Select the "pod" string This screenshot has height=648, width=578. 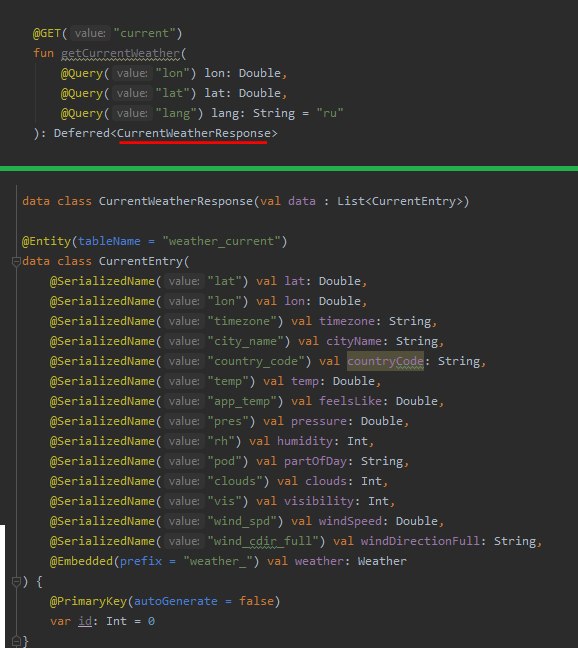225,461
